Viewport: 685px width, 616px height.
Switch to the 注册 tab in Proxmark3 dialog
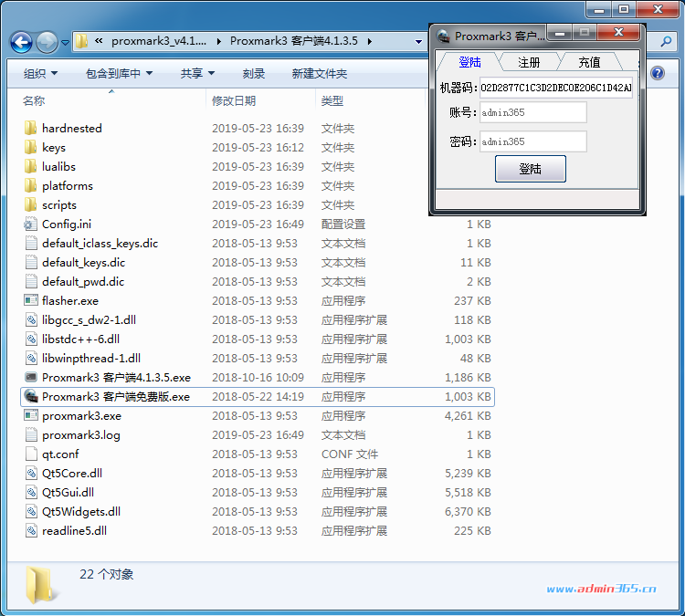(529, 62)
